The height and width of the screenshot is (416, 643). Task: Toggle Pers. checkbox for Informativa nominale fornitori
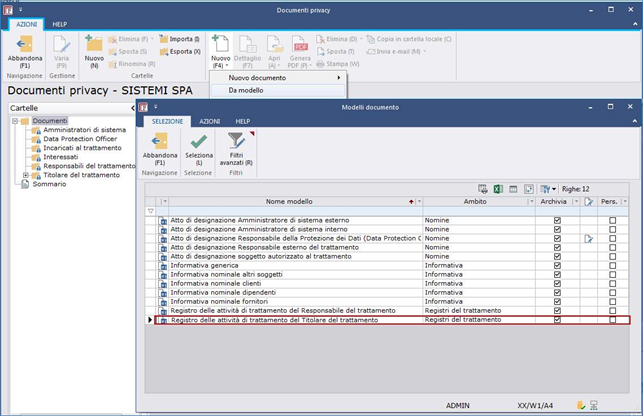pos(613,302)
